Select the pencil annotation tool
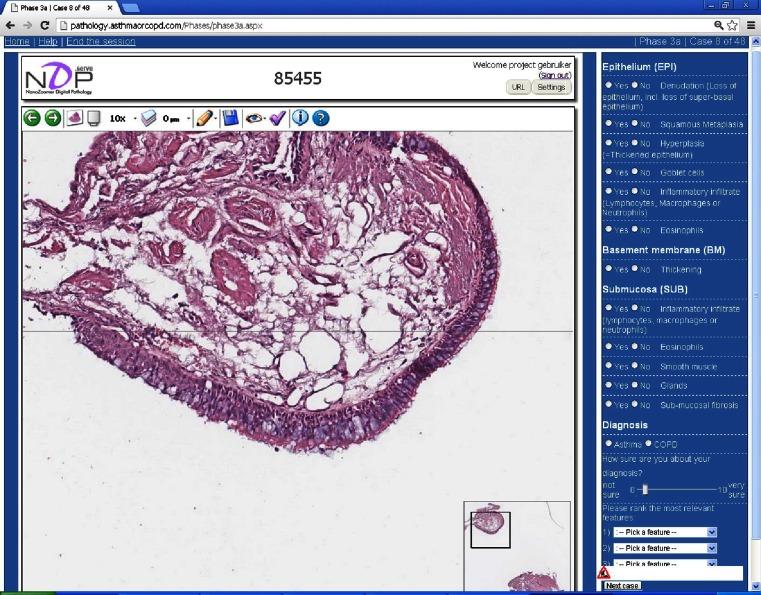The height and width of the screenshot is (595, 761). click(204, 118)
